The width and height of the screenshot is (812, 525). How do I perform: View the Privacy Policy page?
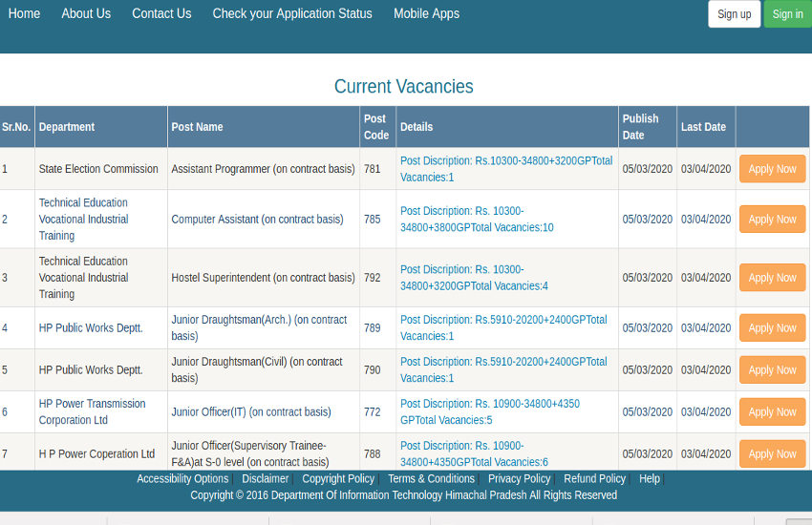[519, 479]
